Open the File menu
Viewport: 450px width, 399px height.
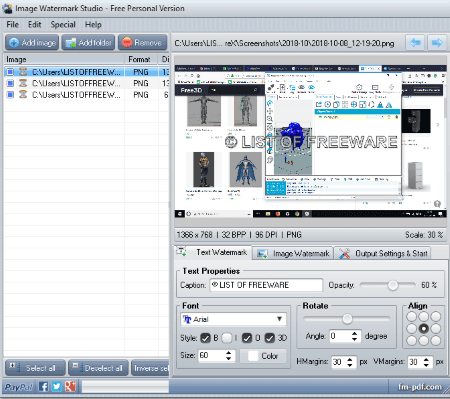[12, 24]
